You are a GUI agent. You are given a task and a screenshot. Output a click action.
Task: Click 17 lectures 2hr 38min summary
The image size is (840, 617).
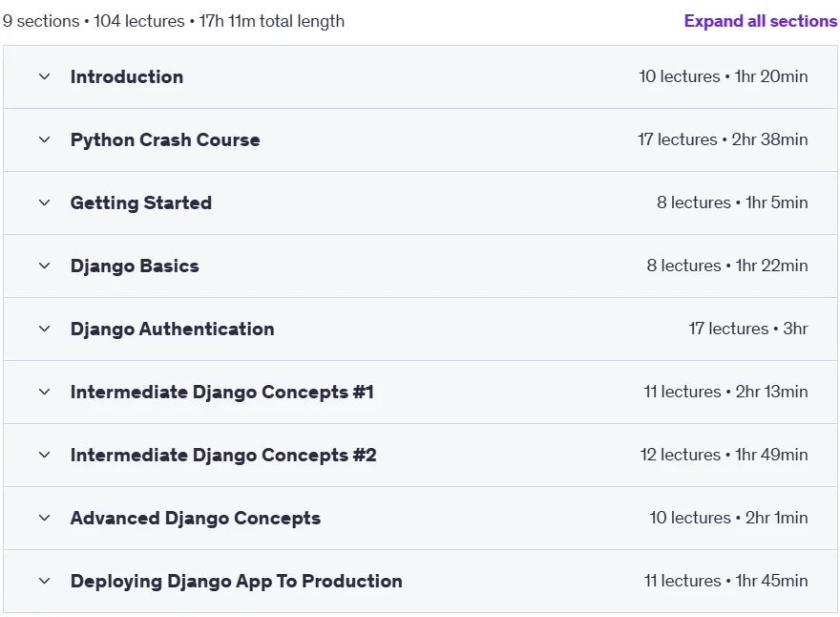[x=723, y=139]
